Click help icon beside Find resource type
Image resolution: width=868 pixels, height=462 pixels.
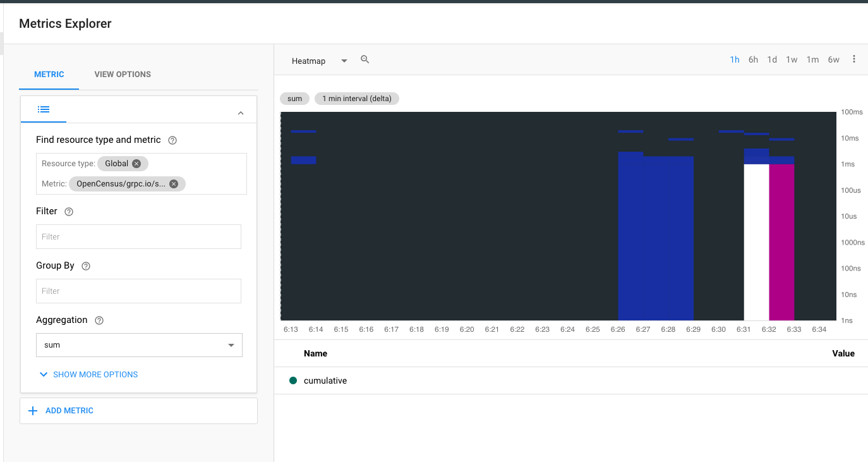(x=172, y=140)
